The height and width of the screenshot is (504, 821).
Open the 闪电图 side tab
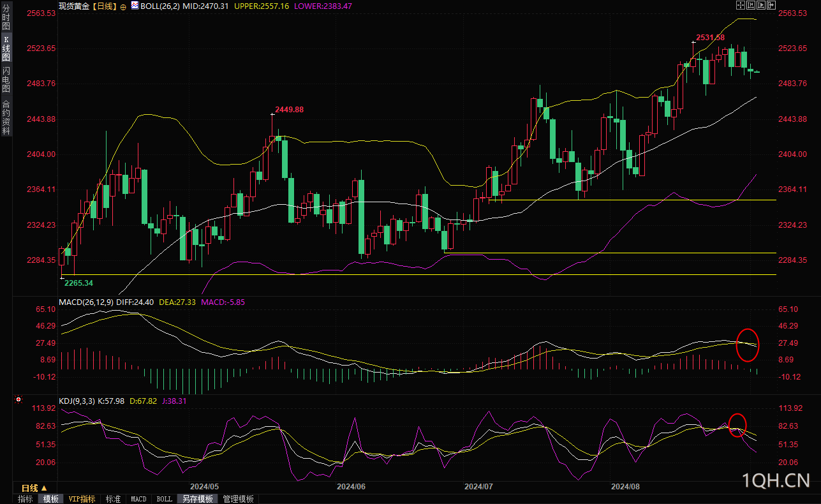(x=6, y=80)
